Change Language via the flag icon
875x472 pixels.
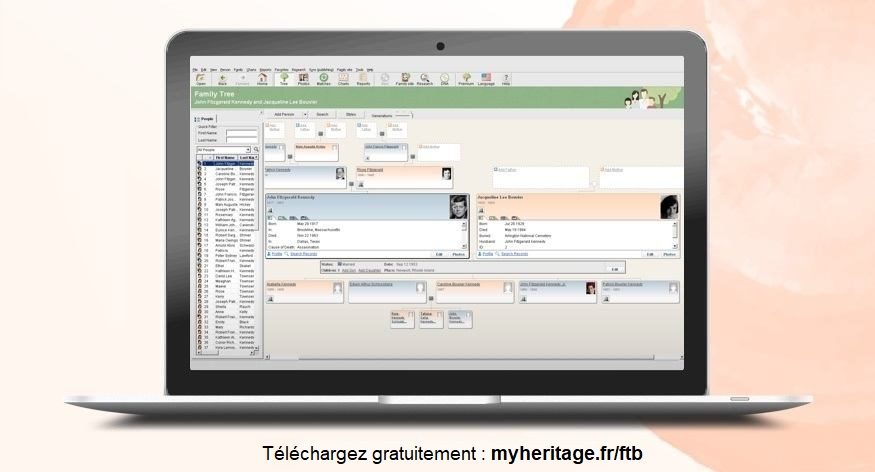point(486,79)
